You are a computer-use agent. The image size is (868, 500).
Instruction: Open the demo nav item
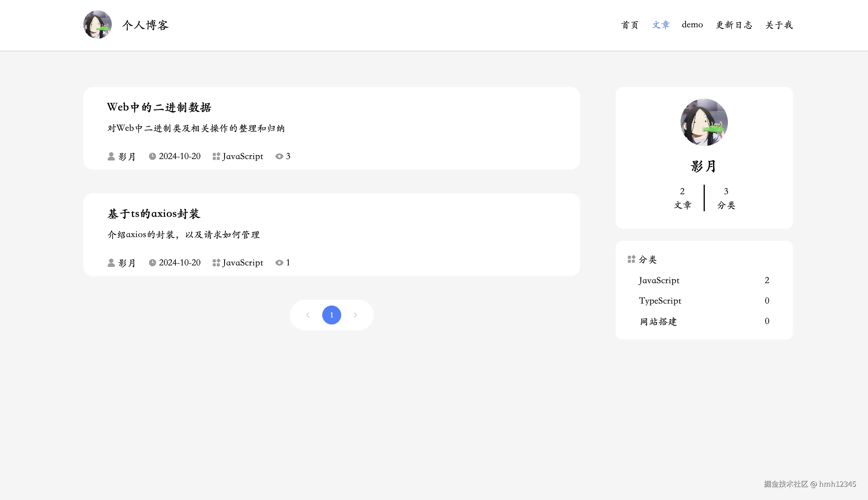[x=692, y=25]
